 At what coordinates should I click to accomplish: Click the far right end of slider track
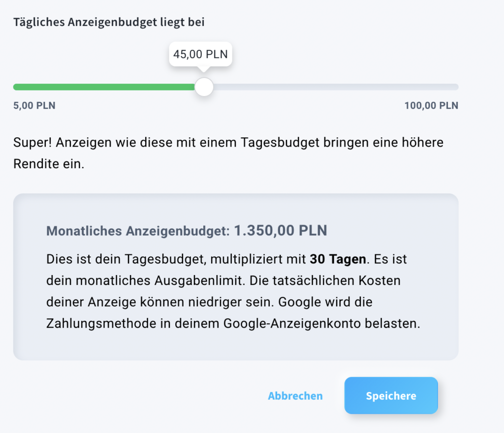click(456, 87)
